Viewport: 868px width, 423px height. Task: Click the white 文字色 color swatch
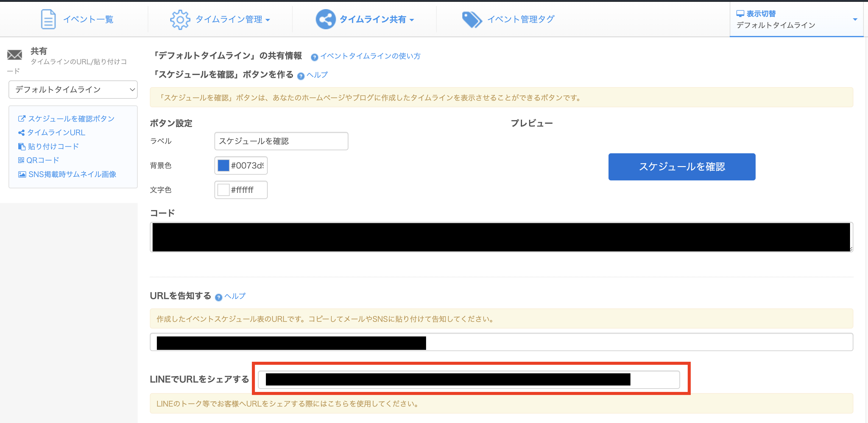click(224, 190)
